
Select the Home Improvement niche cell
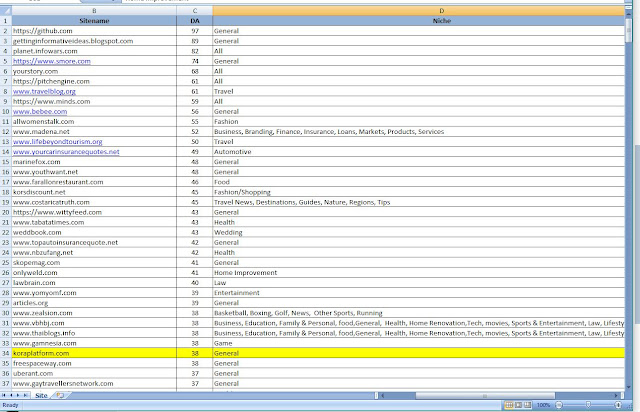tap(418, 272)
